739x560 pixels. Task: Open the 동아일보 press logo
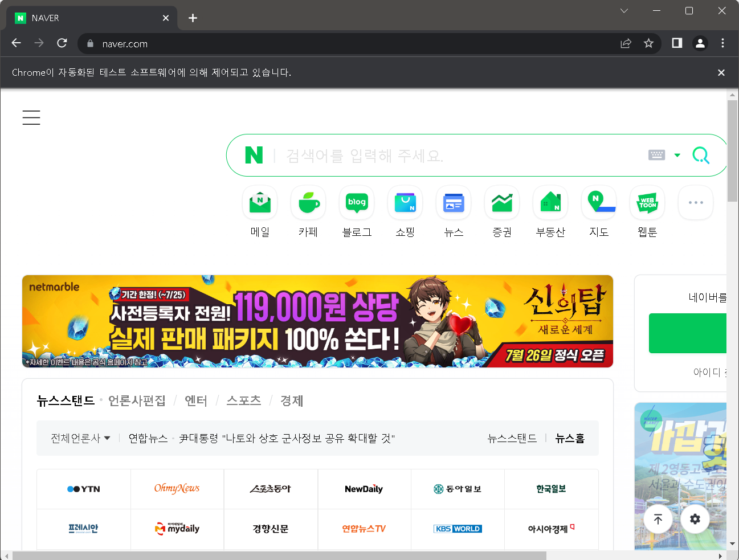pyautogui.click(x=458, y=489)
